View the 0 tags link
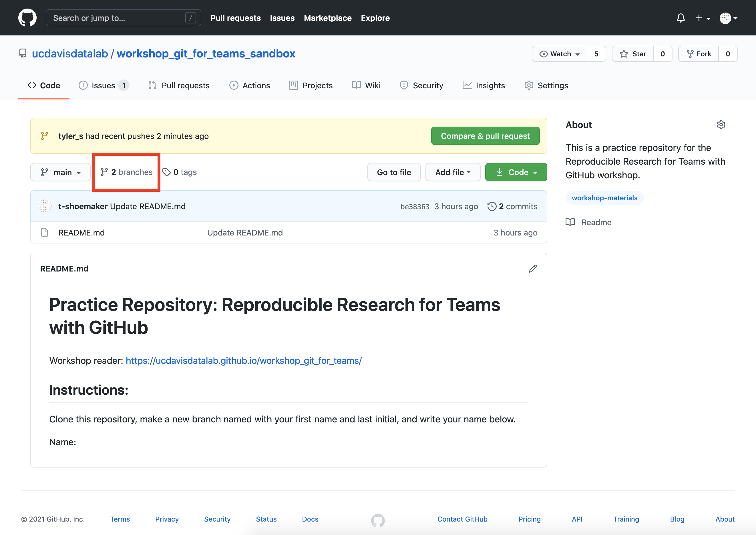 point(180,172)
